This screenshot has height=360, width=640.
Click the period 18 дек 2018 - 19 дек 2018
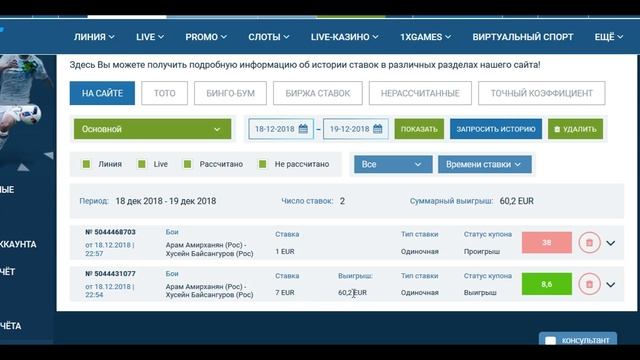(x=166, y=201)
